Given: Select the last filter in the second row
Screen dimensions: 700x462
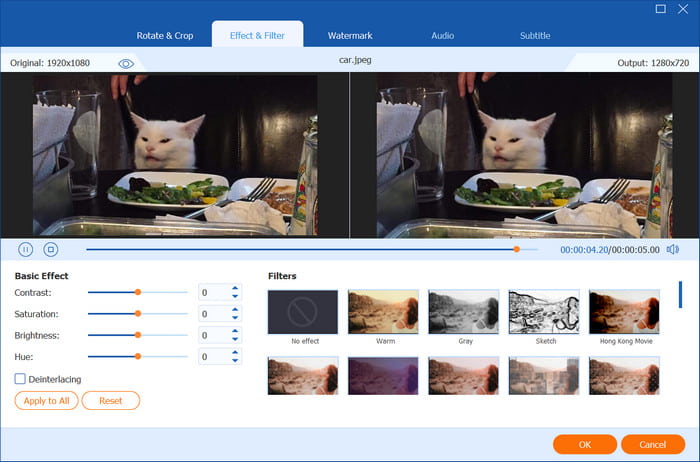Looking at the screenshot, I should (624, 376).
